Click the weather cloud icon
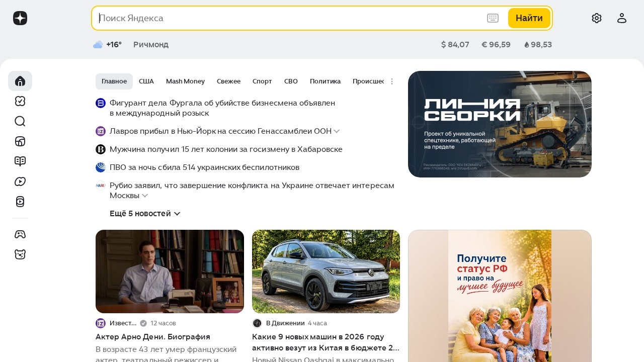The height and width of the screenshot is (362, 644). coord(98,45)
